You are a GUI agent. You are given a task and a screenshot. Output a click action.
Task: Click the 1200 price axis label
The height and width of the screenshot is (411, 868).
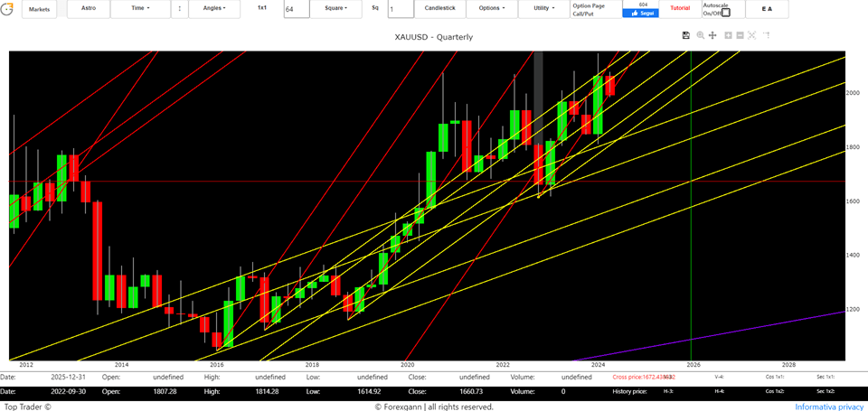pos(853,309)
